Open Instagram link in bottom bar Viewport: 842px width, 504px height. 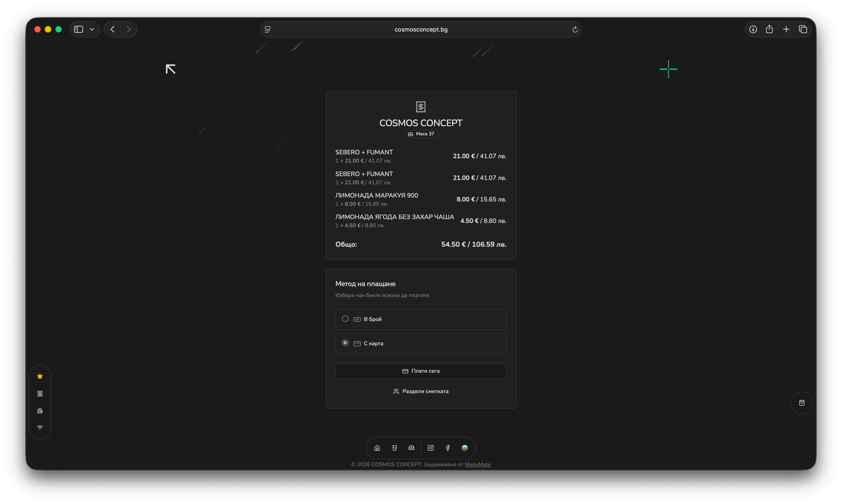(431, 448)
